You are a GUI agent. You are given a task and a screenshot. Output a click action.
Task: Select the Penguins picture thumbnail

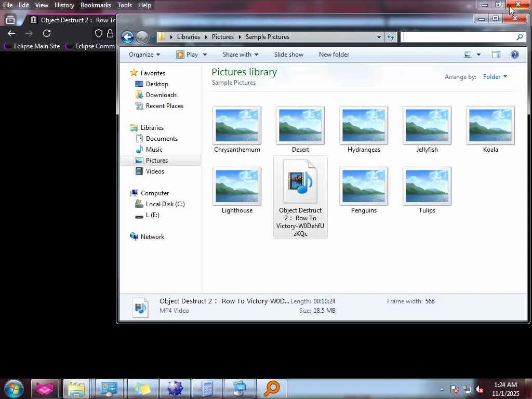[x=364, y=191]
